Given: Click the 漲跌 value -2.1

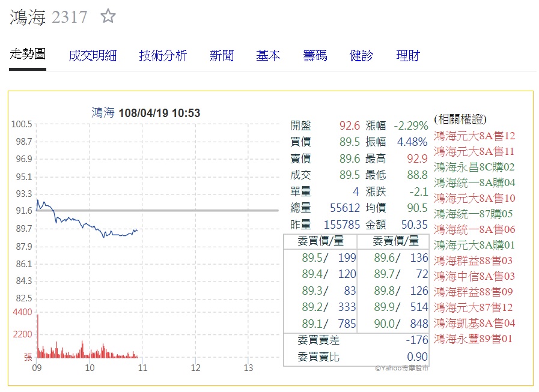Looking at the screenshot, I should click(x=419, y=191).
